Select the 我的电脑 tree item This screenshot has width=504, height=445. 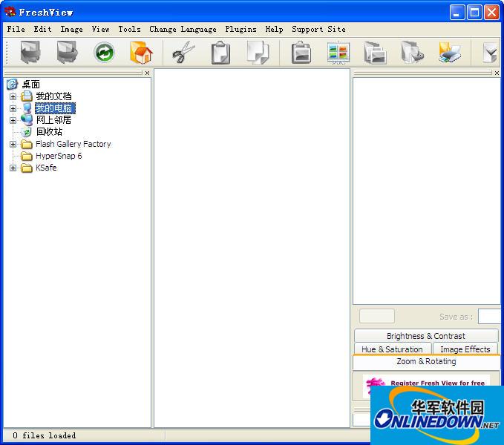[55, 108]
